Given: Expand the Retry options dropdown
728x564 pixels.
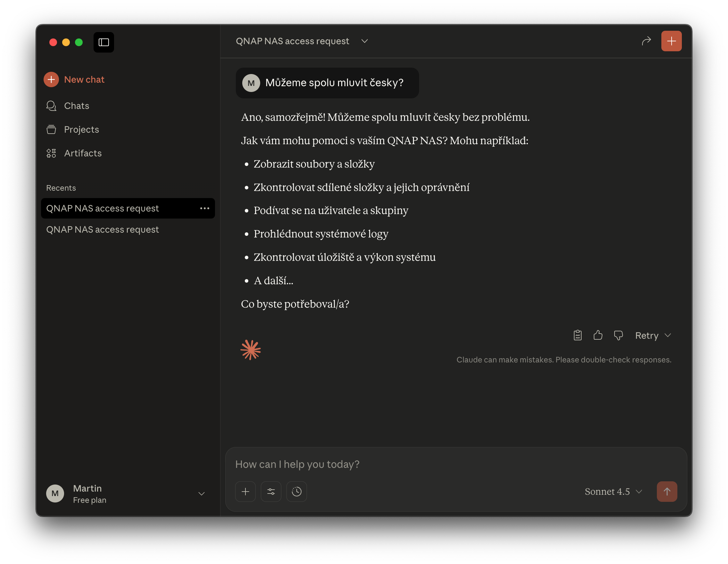Looking at the screenshot, I should (668, 335).
